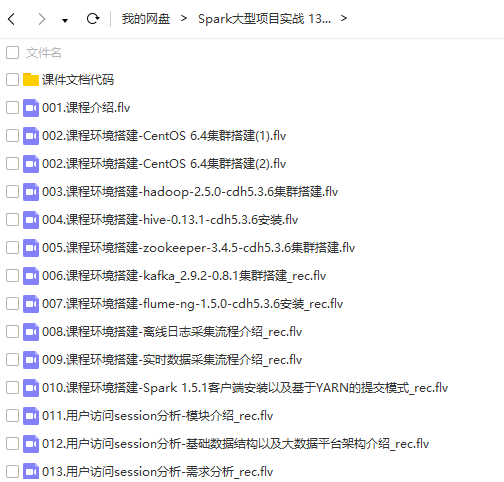
Task: Click video icon of CentOS 6.4集群搭建(2).flv
Action: click(x=31, y=164)
